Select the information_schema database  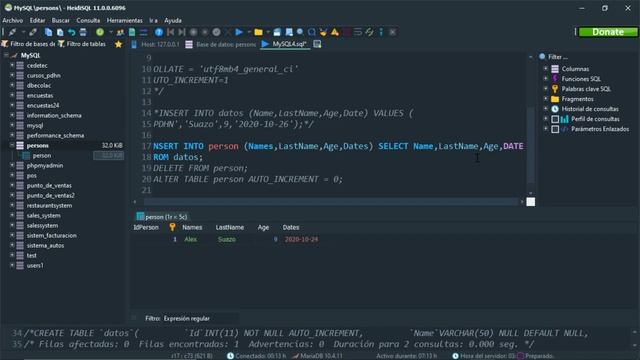click(54, 116)
